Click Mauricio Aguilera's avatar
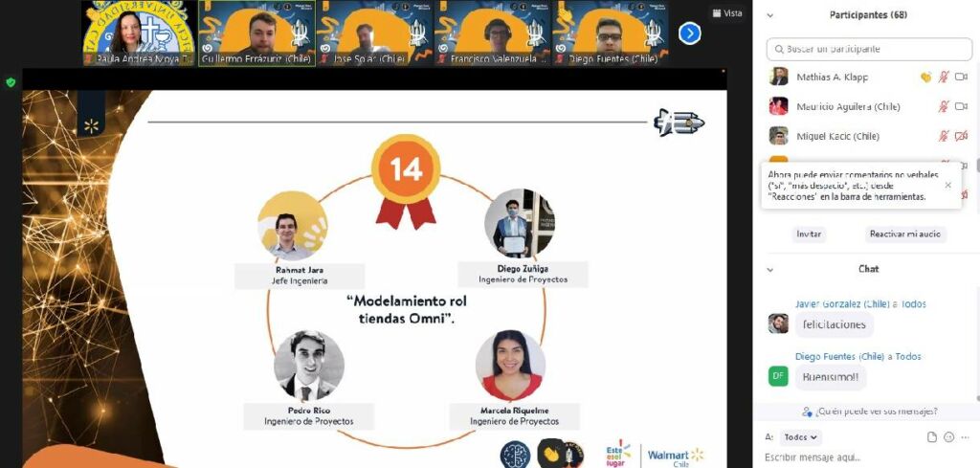 click(779, 106)
